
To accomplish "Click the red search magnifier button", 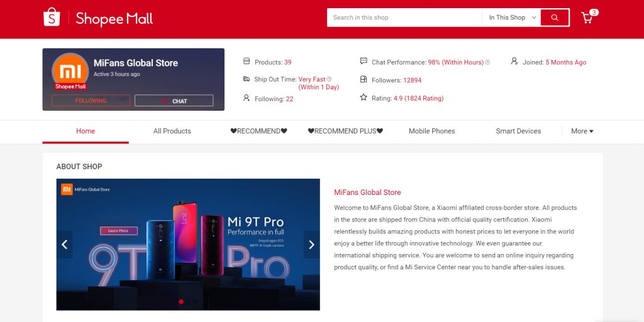I will (555, 18).
